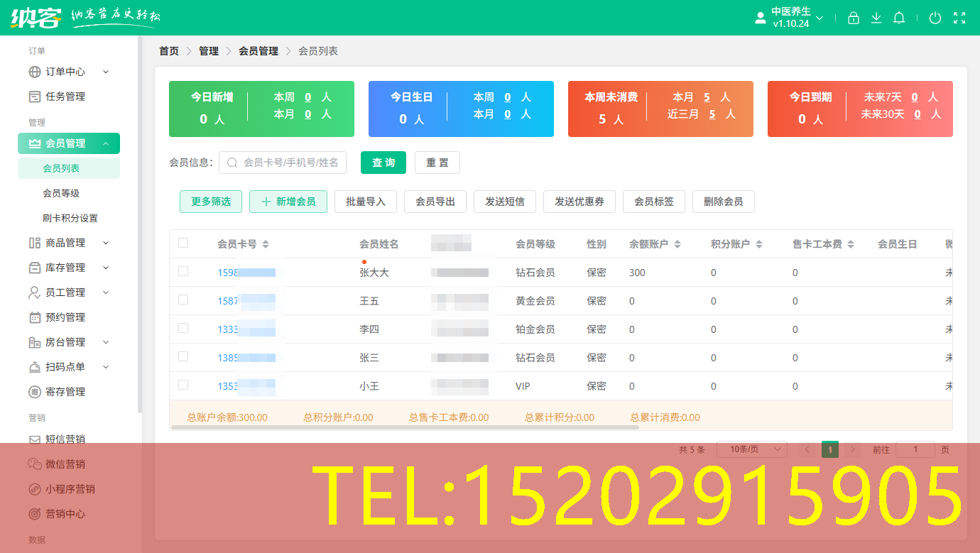The image size is (980, 553).
Task: Check the checkbox beside member 王五
Action: point(183,301)
